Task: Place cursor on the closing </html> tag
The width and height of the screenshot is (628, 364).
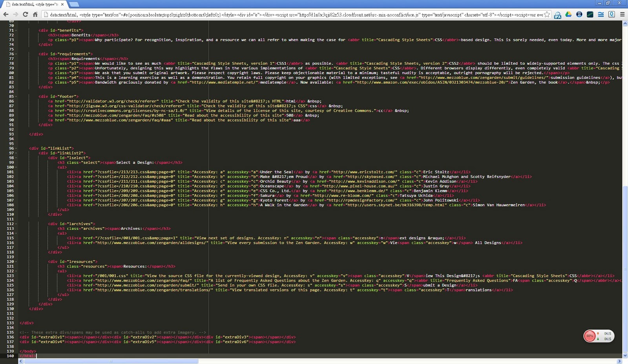Action: point(27,356)
